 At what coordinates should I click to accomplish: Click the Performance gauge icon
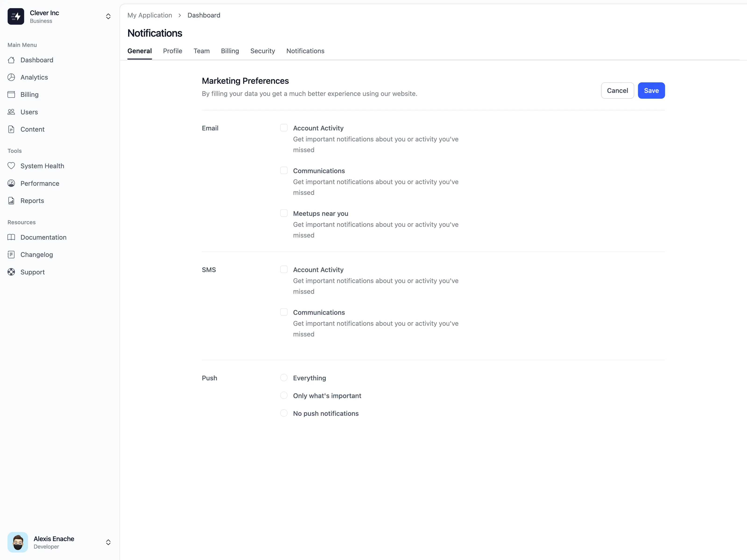11,183
